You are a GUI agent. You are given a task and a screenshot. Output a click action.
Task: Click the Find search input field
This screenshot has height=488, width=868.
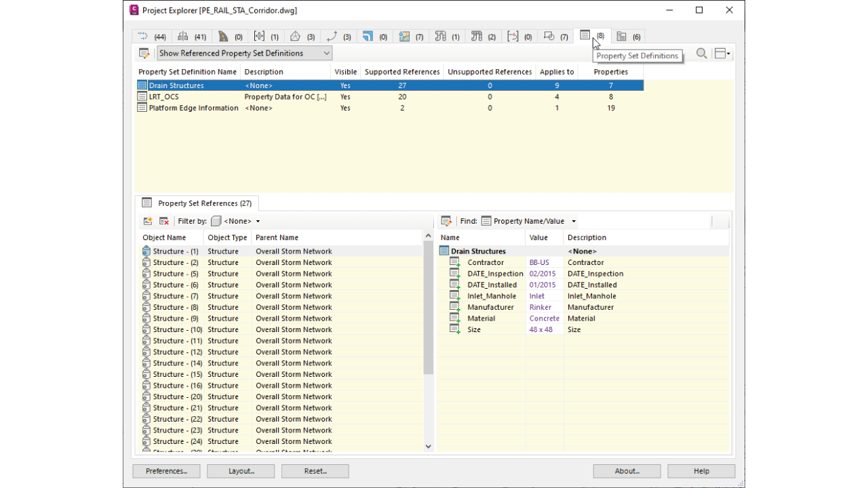tap(644, 221)
